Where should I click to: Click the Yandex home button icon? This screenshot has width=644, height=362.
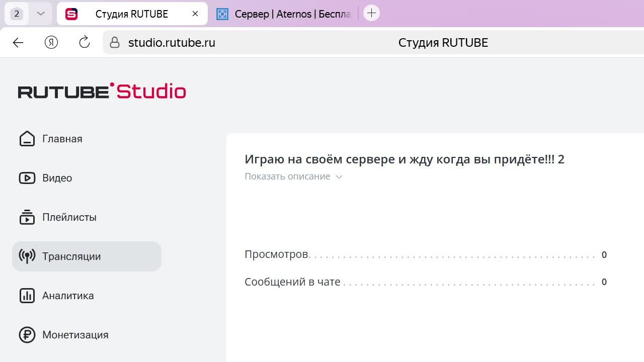pyautogui.click(x=51, y=43)
